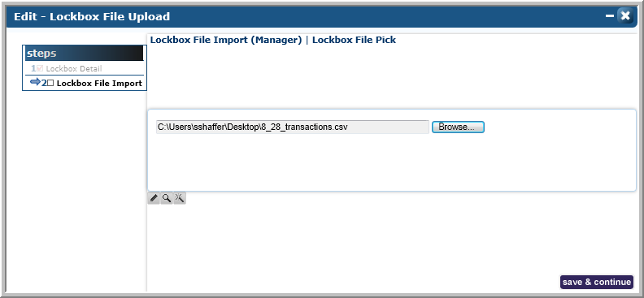Viewport: 644px width, 298px height.
Task: Close the Lockbox File Upload dialog
Action: [x=625, y=16]
